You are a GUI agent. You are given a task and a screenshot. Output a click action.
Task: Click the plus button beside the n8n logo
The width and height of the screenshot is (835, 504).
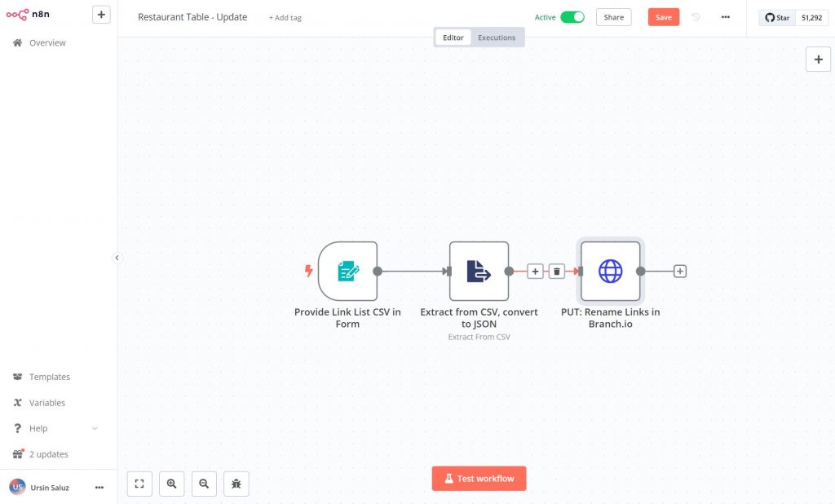101,15
